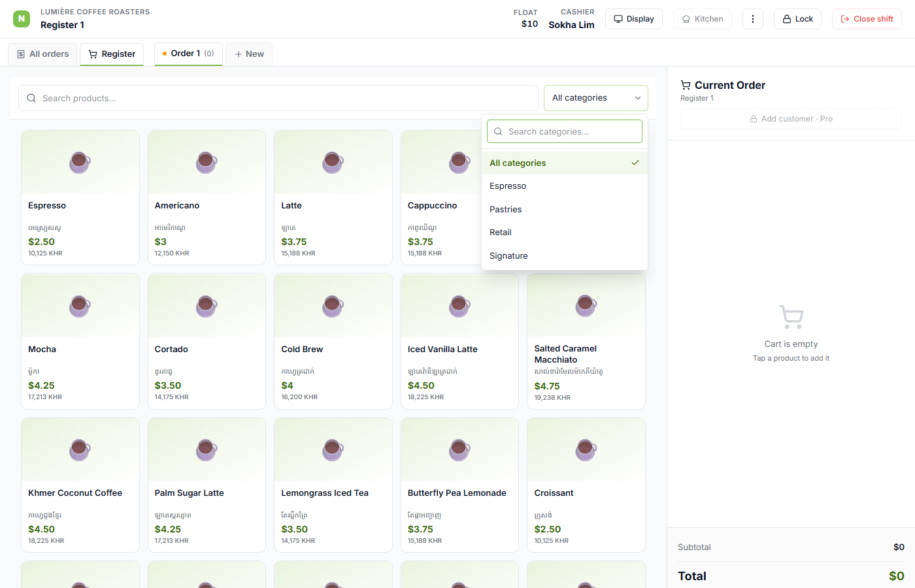
Task: Pick the Pastries category option
Action: pos(565,209)
